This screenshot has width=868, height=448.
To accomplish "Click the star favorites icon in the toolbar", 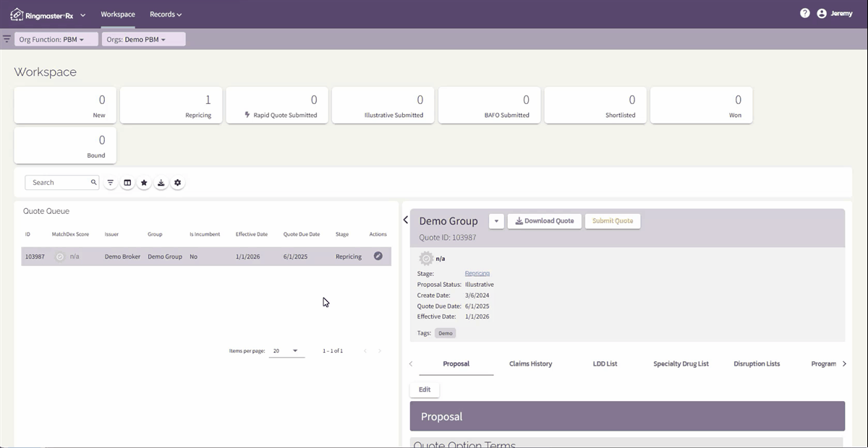I will coord(144,182).
